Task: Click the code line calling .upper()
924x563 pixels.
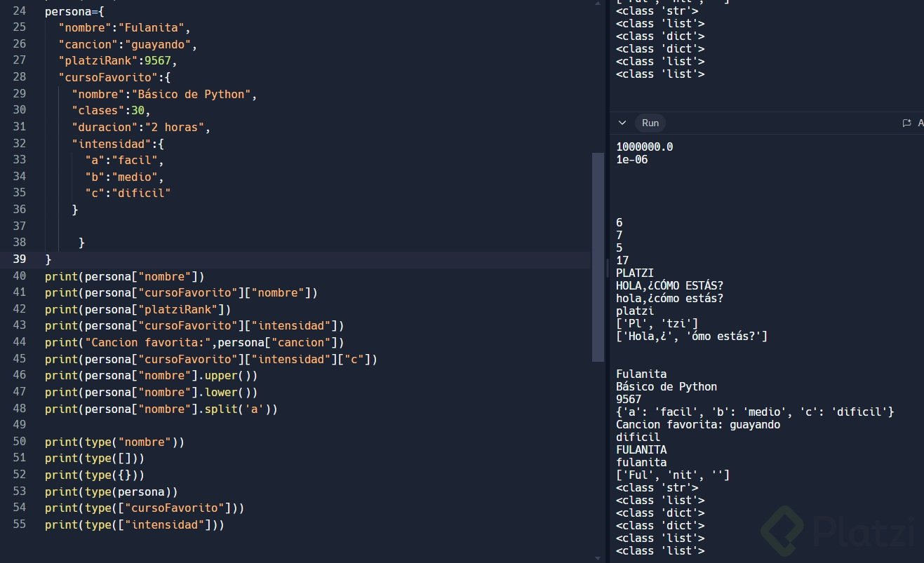Action: (x=151, y=375)
